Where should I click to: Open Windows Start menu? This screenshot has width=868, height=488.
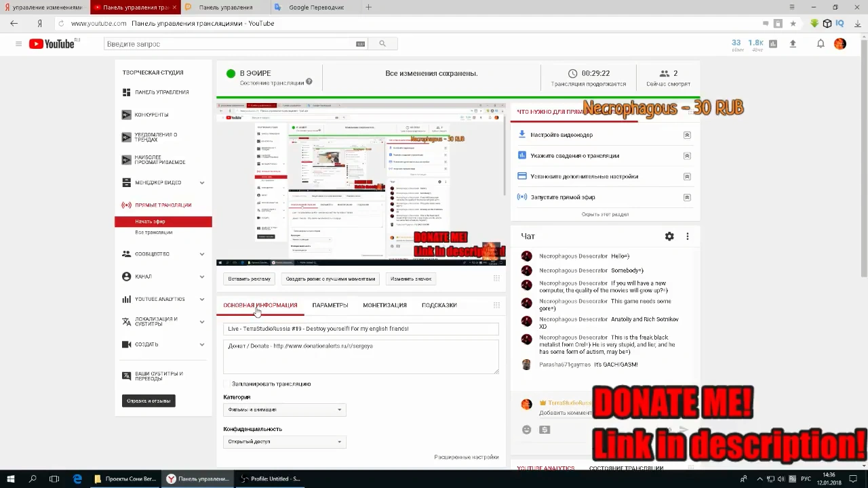[11, 479]
